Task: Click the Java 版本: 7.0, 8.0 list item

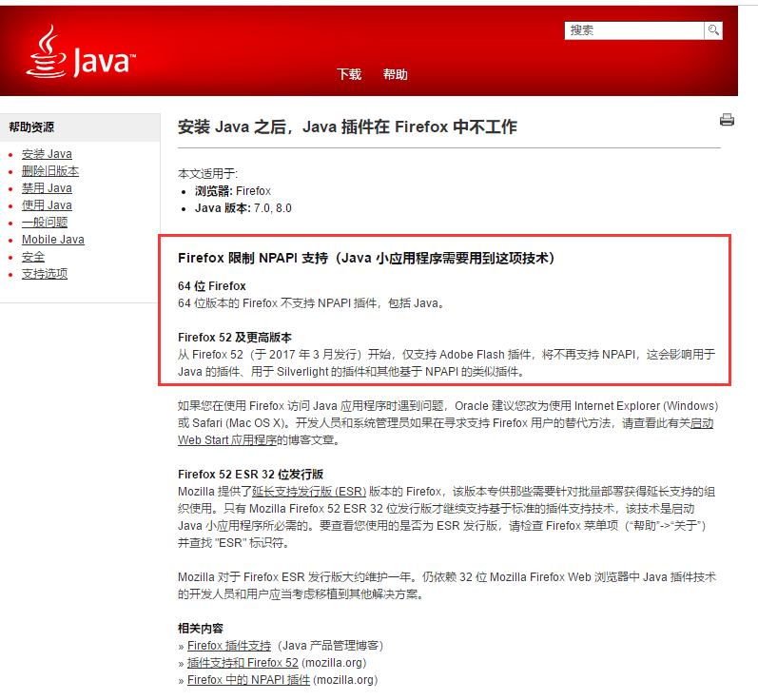Action: point(243,208)
